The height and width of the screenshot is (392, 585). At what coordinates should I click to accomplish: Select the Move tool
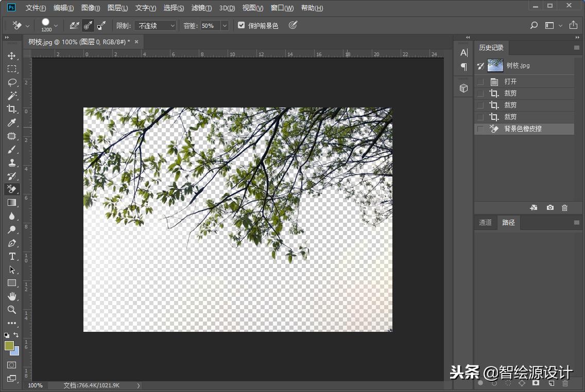coord(11,56)
